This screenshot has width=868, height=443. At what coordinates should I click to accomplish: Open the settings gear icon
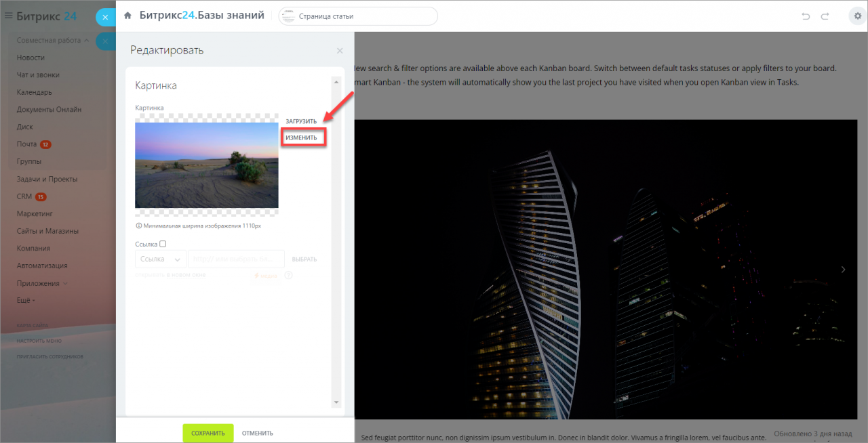(x=857, y=16)
